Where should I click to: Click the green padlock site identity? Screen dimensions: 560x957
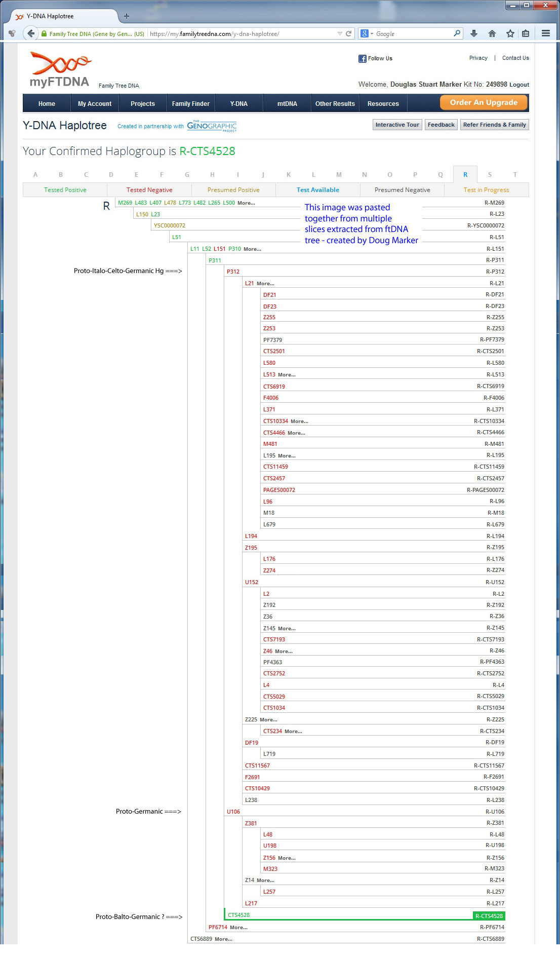[45, 34]
